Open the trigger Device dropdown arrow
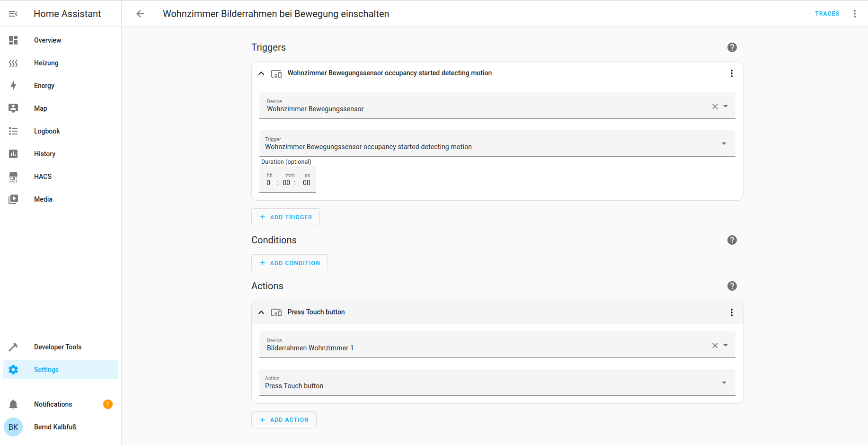The image size is (868, 445). (x=726, y=107)
